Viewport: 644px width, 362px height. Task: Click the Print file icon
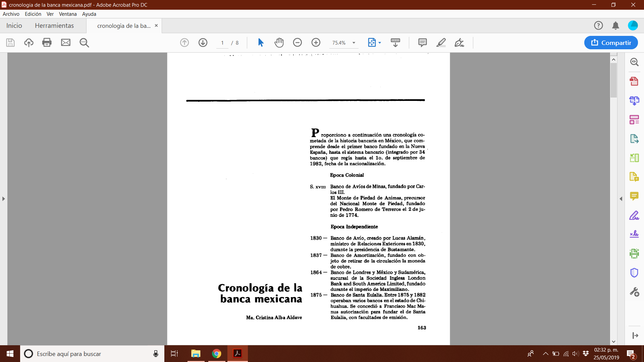[47, 43]
